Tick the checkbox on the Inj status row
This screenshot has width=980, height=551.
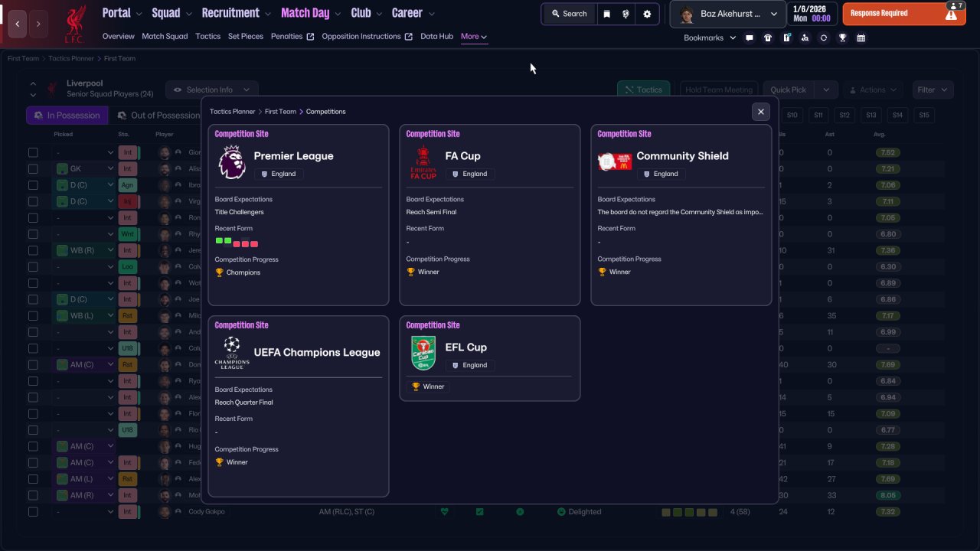pyautogui.click(x=33, y=201)
